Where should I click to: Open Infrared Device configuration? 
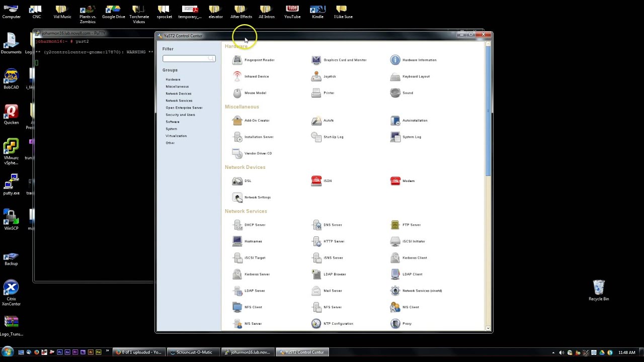coord(251,76)
